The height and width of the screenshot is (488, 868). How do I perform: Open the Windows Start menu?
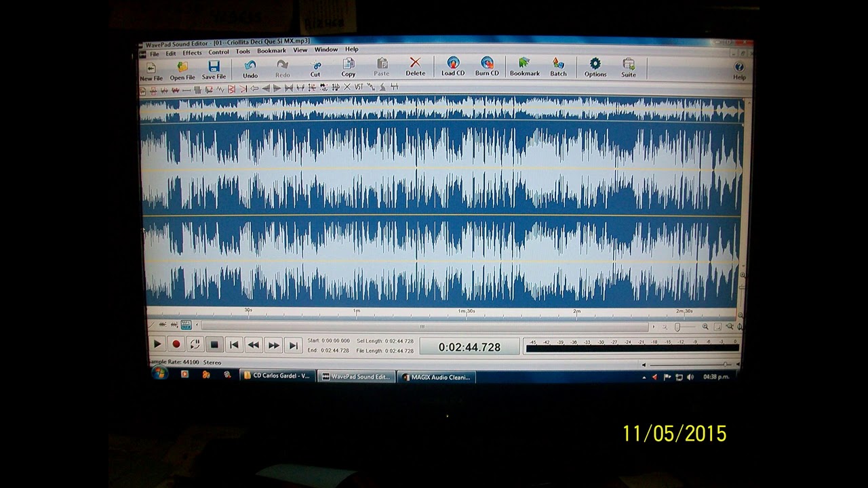point(160,373)
